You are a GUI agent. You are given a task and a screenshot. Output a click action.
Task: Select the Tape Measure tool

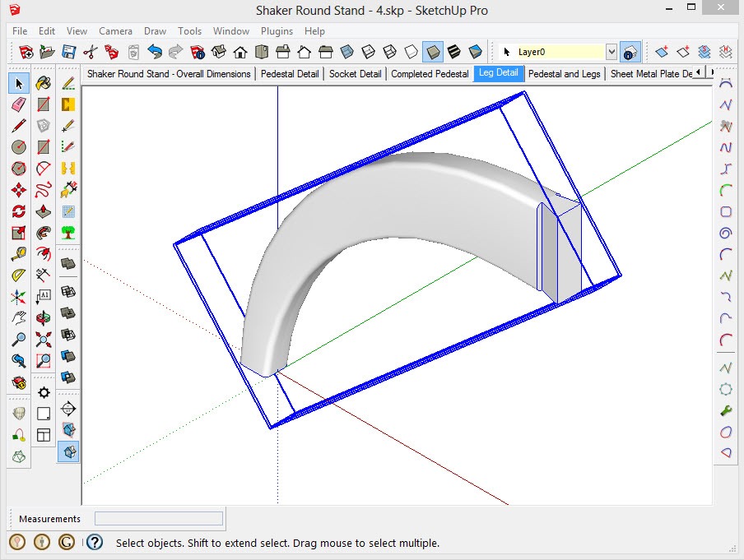click(18, 252)
